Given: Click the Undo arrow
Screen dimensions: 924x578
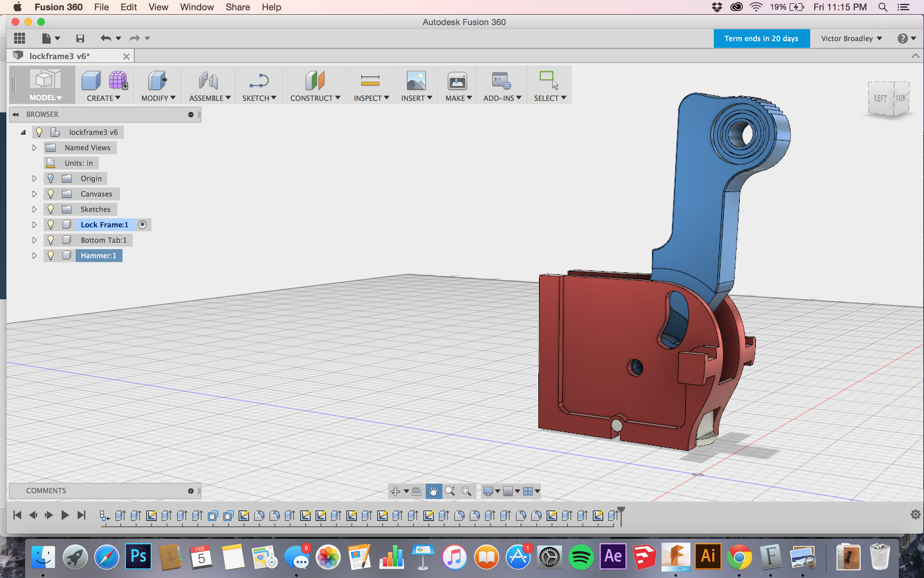Looking at the screenshot, I should click(x=106, y=38).
